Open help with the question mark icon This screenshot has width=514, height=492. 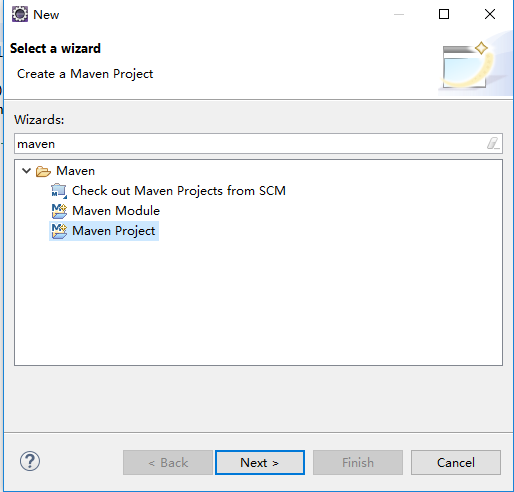tap(30, 461)
